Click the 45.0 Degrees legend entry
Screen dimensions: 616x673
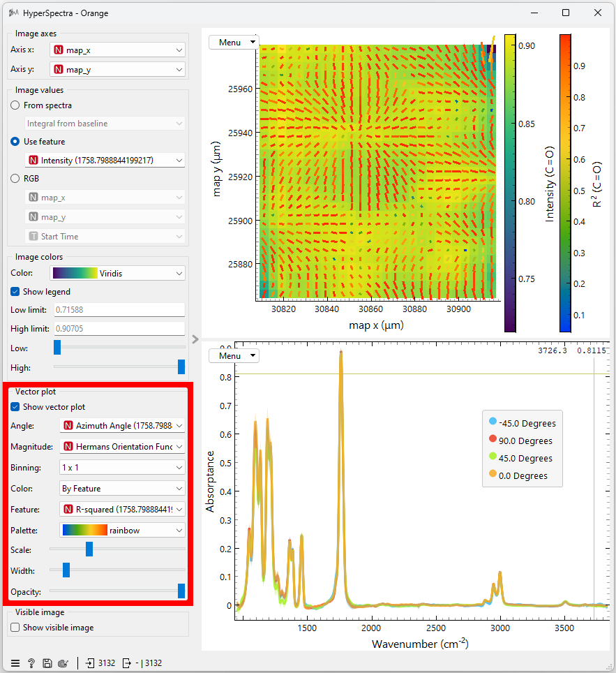[520, 458]
